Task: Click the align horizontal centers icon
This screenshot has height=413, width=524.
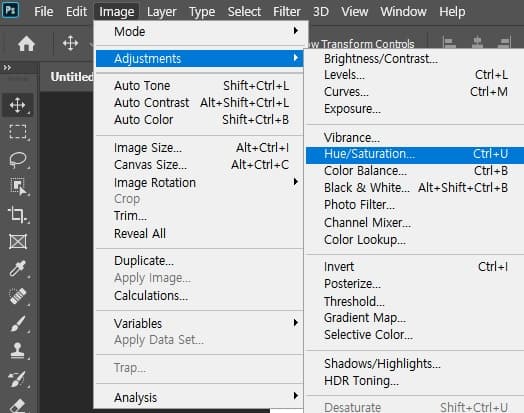Action: (478, 43)
